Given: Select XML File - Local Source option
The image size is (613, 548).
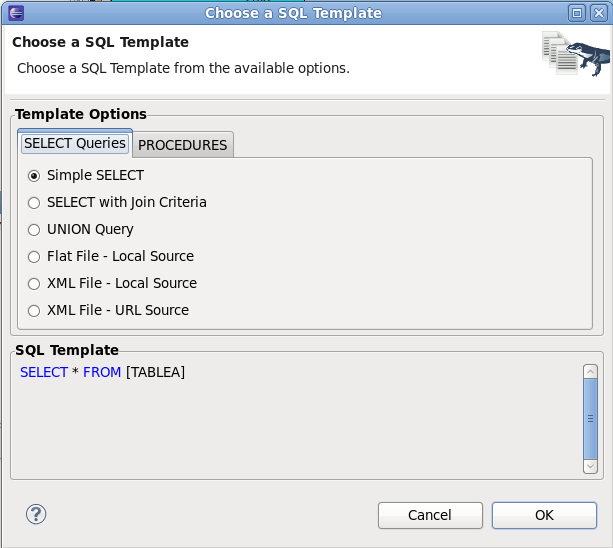Looking at the screenshot, I should (x=34, y=283).
